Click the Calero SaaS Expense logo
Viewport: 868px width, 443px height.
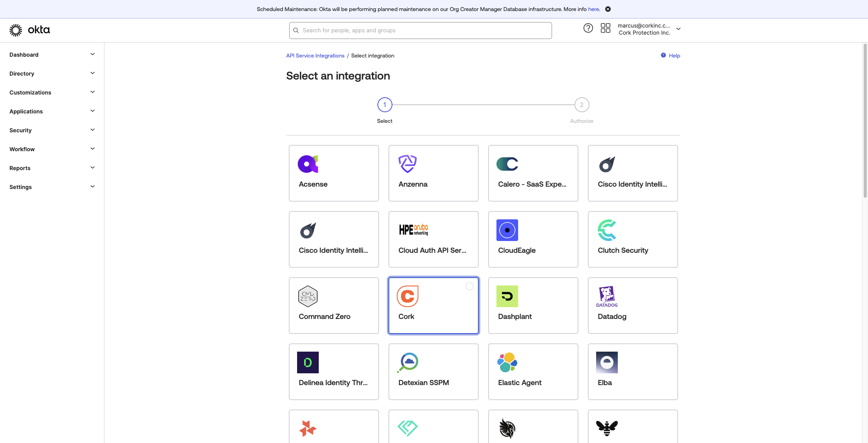[507, 164]
